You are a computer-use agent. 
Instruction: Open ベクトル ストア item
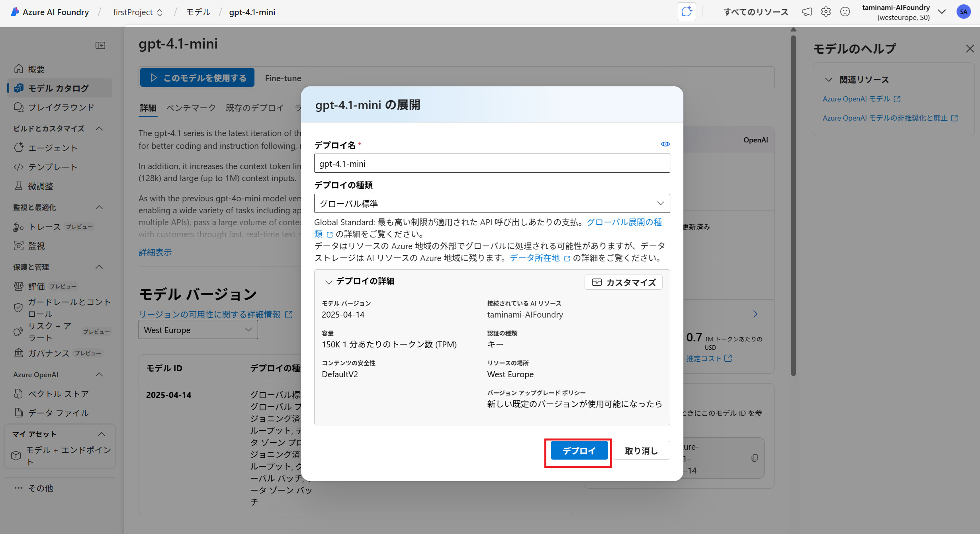(x=60, y=394)
